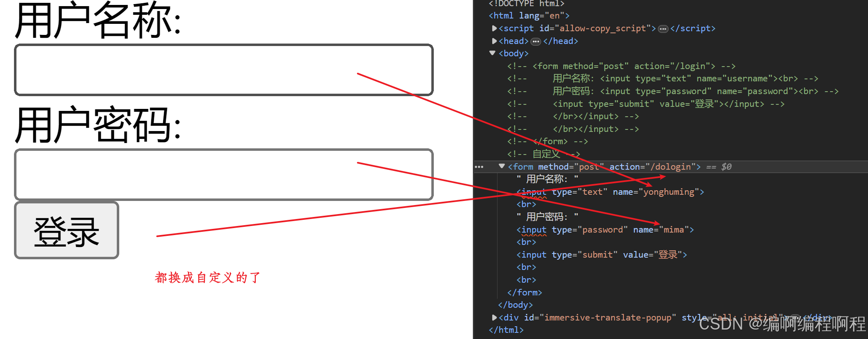Click the "/dologin" action attribute value
Image resolution: width=868 pixels, height=339 pixels.
(670, 167)
